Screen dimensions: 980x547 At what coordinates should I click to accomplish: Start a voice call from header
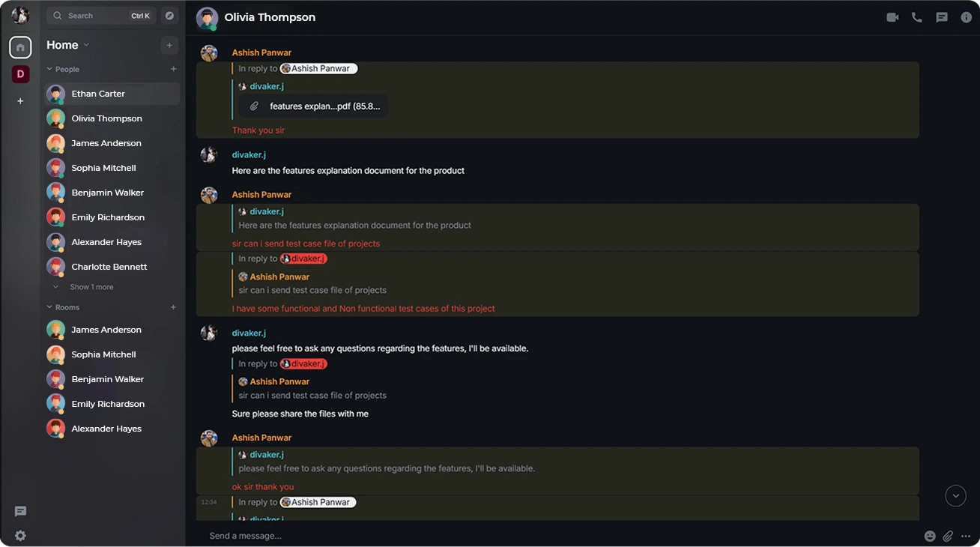(917, 17)
